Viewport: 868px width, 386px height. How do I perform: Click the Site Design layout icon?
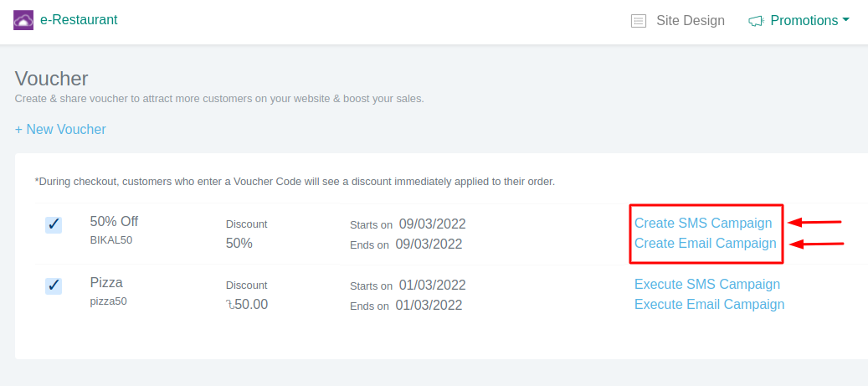639,21
